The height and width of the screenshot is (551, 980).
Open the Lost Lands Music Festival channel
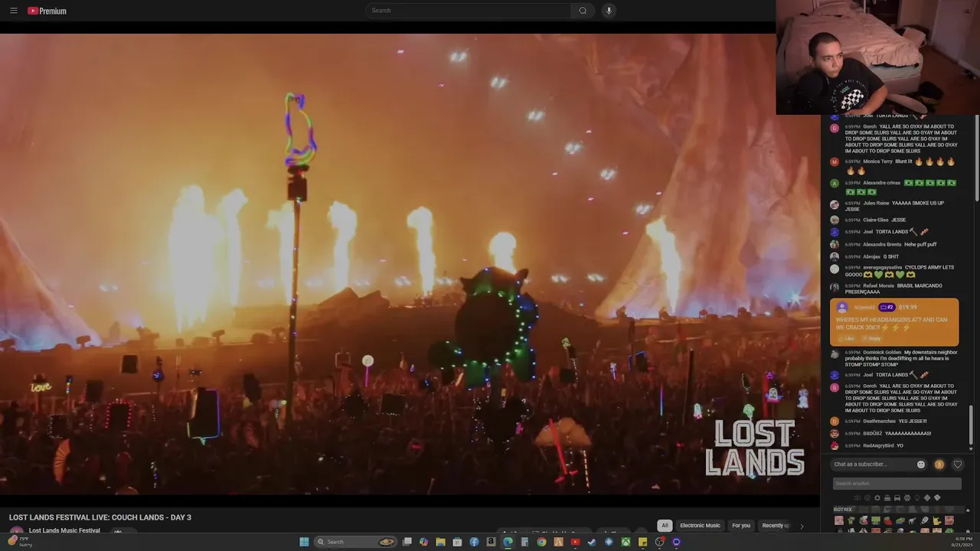coord(64,530)
